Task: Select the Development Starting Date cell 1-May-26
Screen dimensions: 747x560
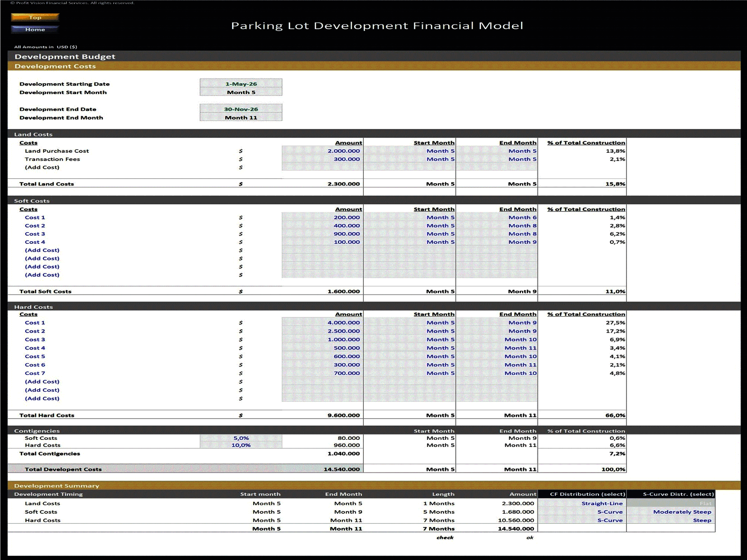Action: click(241, 84)
